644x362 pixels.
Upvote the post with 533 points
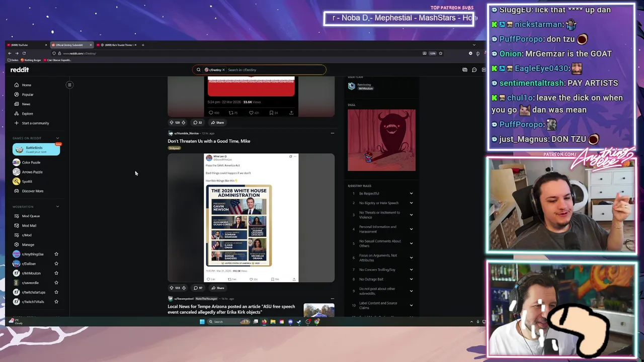[x=172, y=288]
